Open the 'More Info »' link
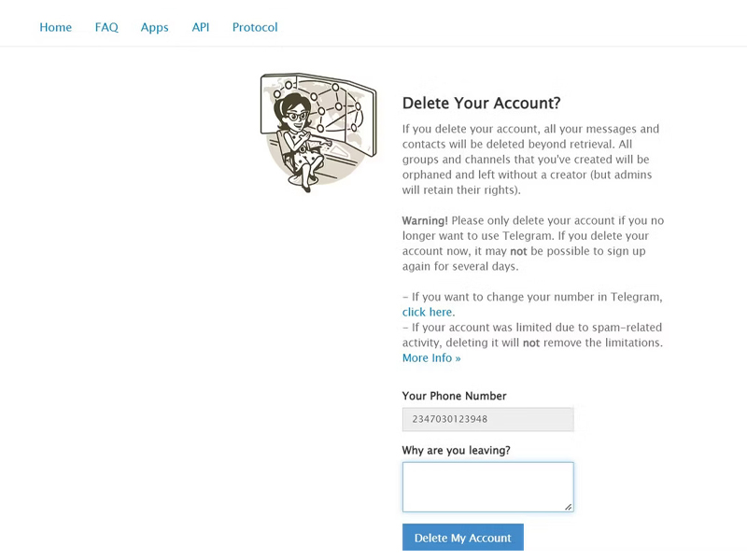 click(x=431, y=357)
